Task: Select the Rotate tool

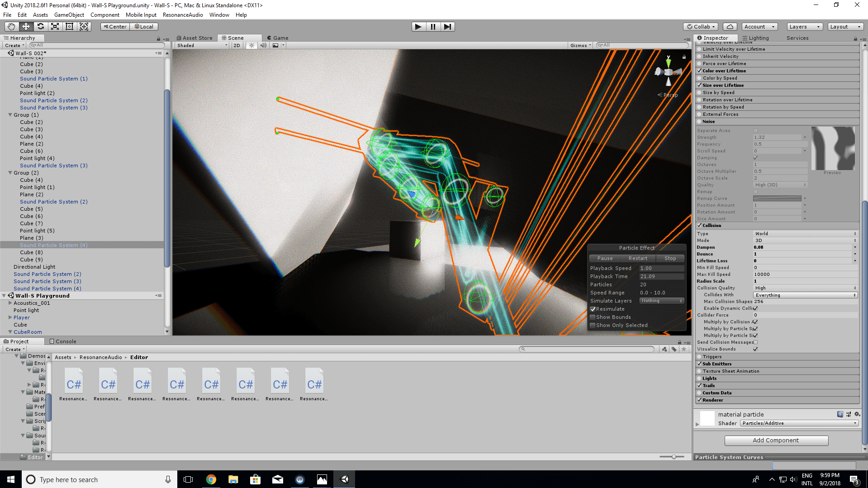Action: 40,27
